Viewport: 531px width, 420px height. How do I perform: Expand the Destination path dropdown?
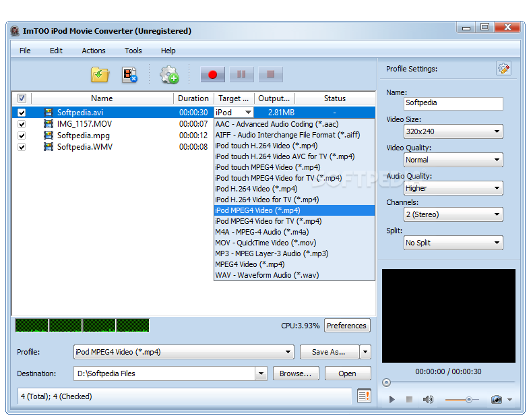pos(261,373)
